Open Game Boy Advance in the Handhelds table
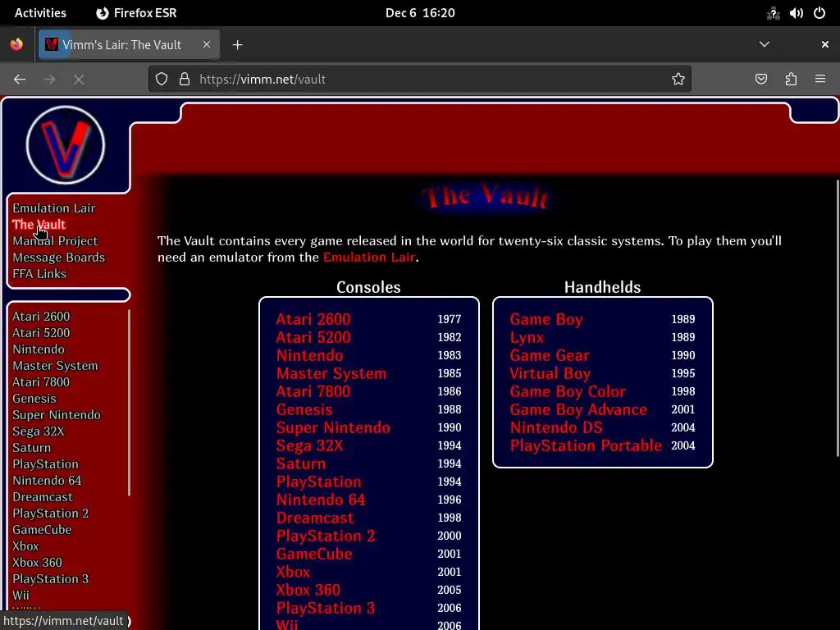Viewport: 840px width, 630px height. [x=578, y=409]
